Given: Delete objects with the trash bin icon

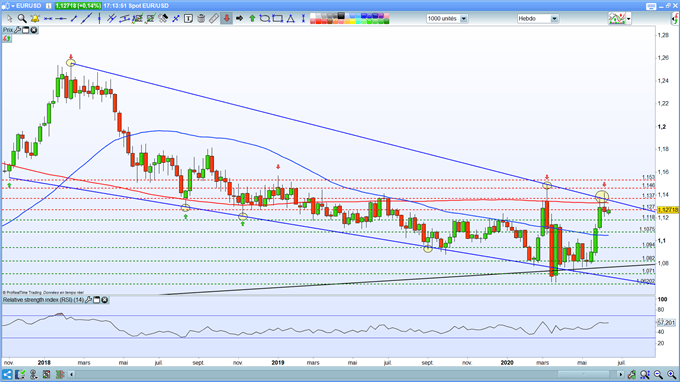Looking at the screenshot, I should tap(201, 19).
